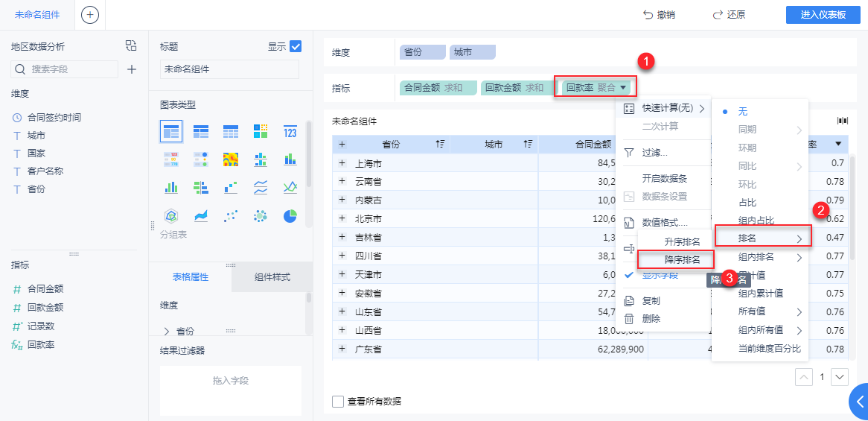
Task: Click 数值格式 in the context menu
Action: (664, 224)
